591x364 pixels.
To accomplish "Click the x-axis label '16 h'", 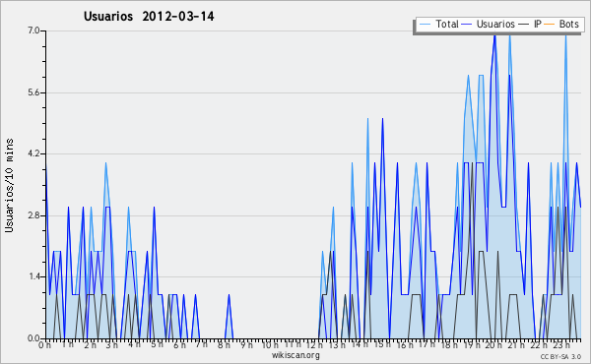I will click(x=405, y=345).
